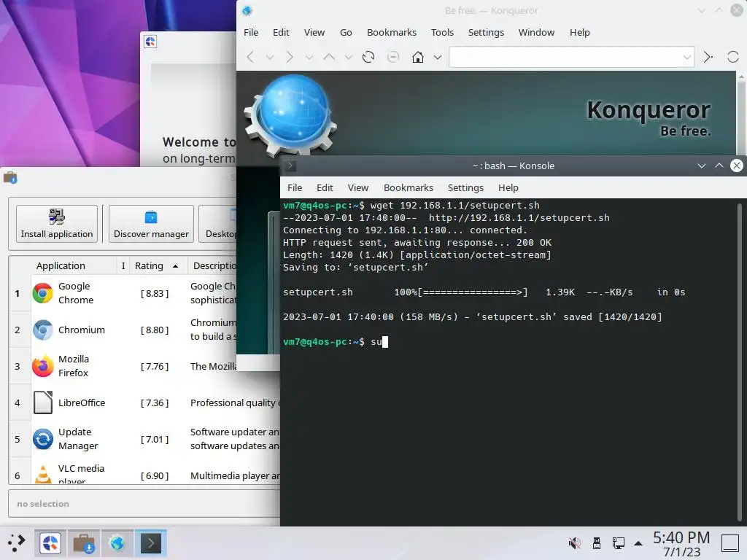The width and height of the screenshot is (747, 560).
Task: Select the Mozilla Firefox icon
Action: (43, 366)
